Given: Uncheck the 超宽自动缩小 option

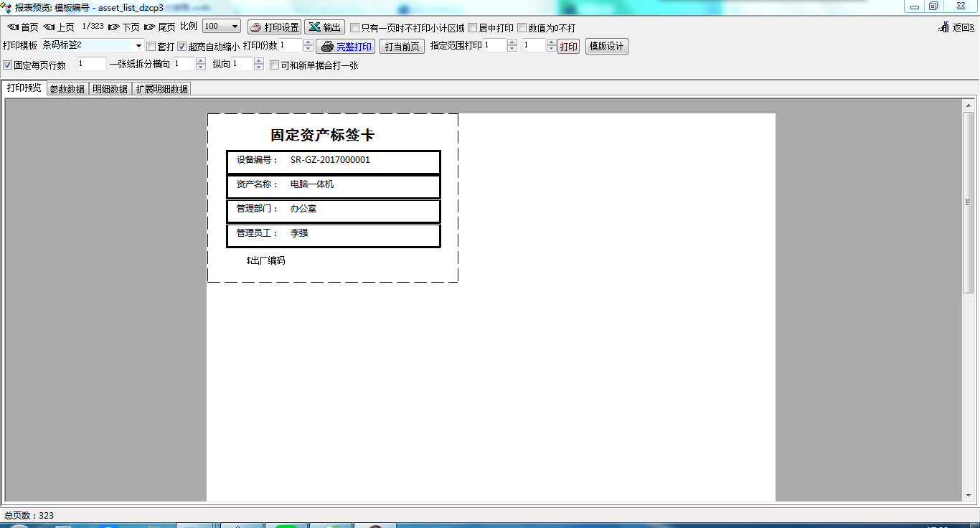Looking at the screenshot, I should point(182,47).
